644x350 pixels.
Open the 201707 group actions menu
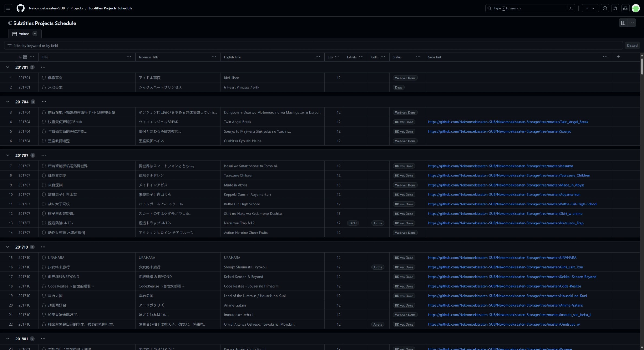pyautogui.click(x=44, y=155)
